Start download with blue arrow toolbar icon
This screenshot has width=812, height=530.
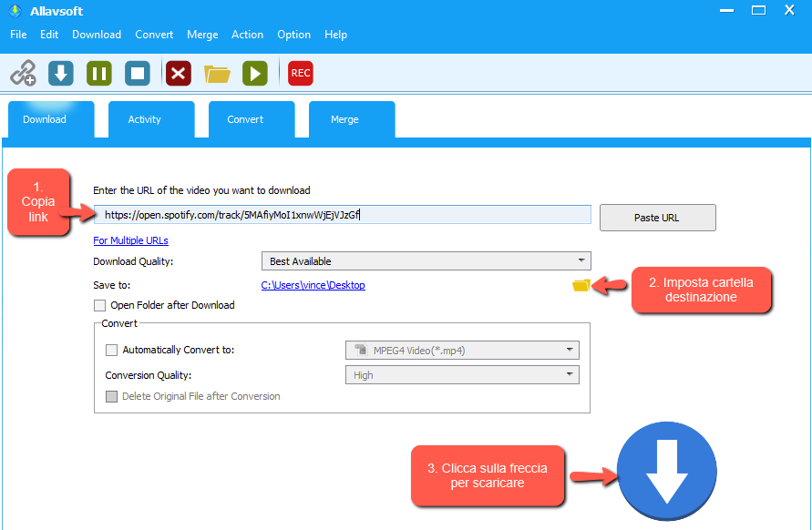[x=61, y=73]
